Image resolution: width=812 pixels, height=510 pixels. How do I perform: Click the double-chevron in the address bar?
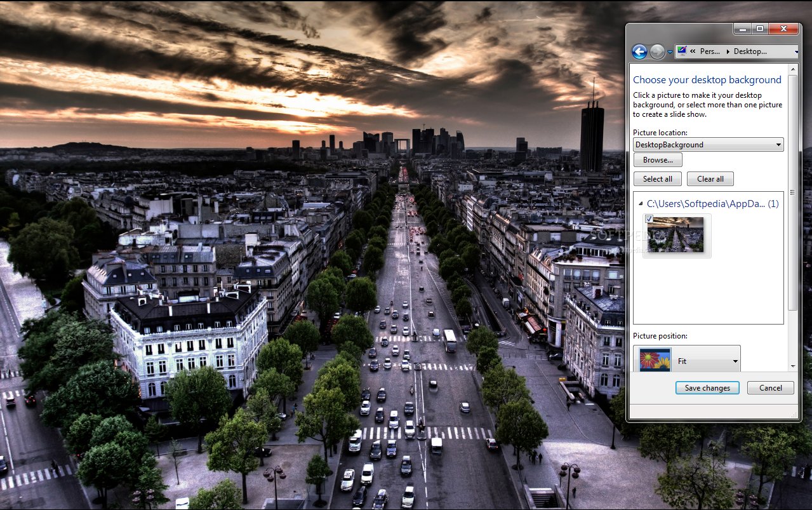[x=693, y=51]
